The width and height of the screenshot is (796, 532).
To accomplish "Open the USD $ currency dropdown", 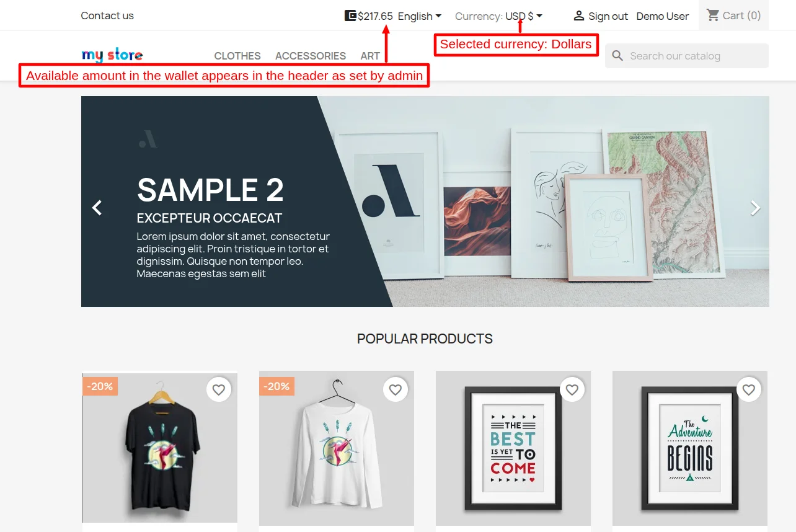I will click(524, 16).
